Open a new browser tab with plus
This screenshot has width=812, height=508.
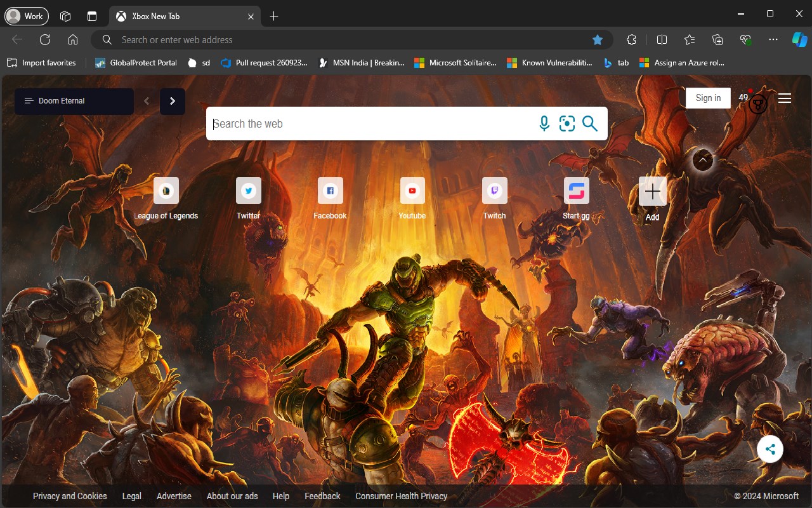tap(274, 16)
